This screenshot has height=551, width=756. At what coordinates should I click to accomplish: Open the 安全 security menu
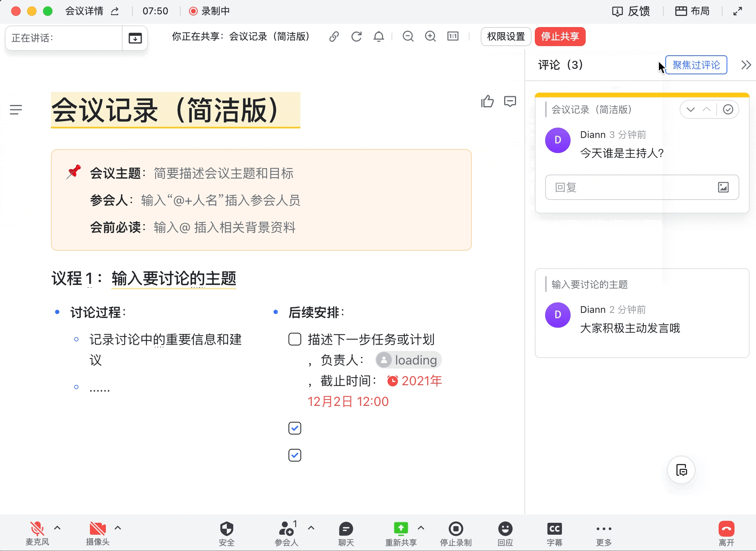[227, 533]
